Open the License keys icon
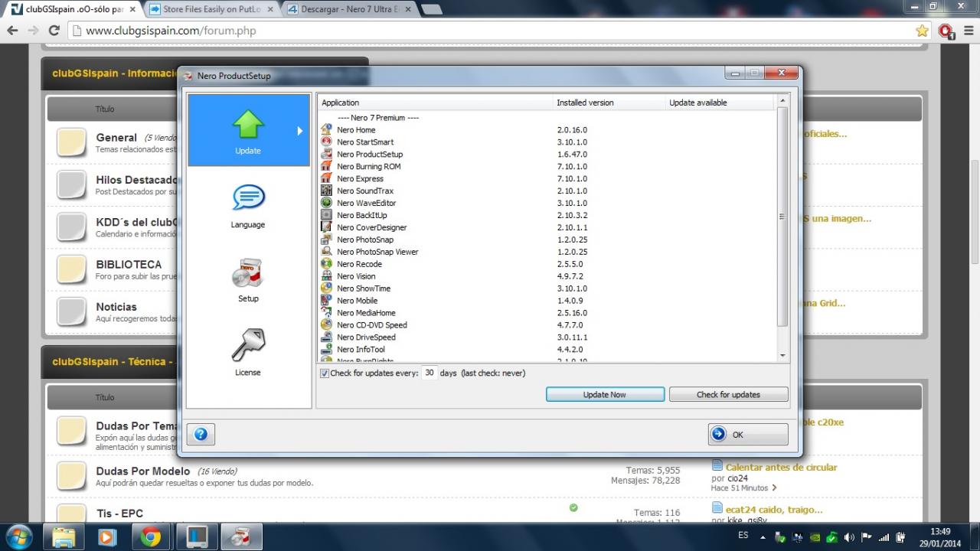 [248, 345]
